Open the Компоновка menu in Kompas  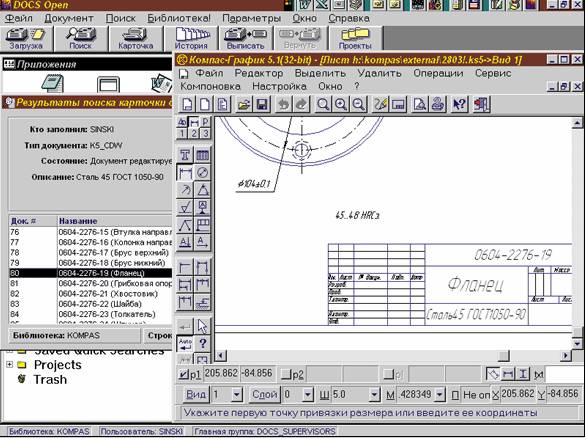click(210, 86)
